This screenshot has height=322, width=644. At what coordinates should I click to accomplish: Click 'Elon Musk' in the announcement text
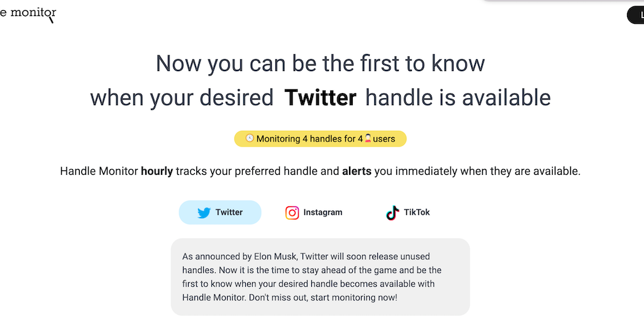274,257
